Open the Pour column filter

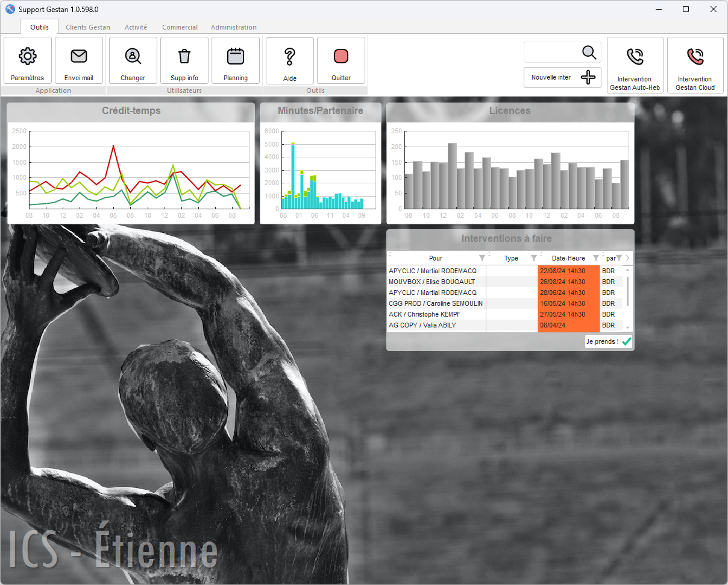[x=482, y=258]
